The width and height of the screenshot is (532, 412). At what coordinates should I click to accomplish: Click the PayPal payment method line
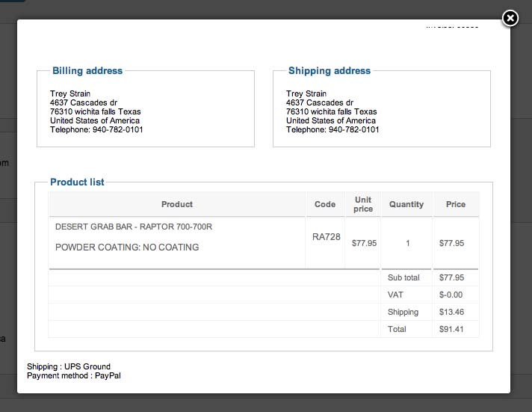(73, 375)
